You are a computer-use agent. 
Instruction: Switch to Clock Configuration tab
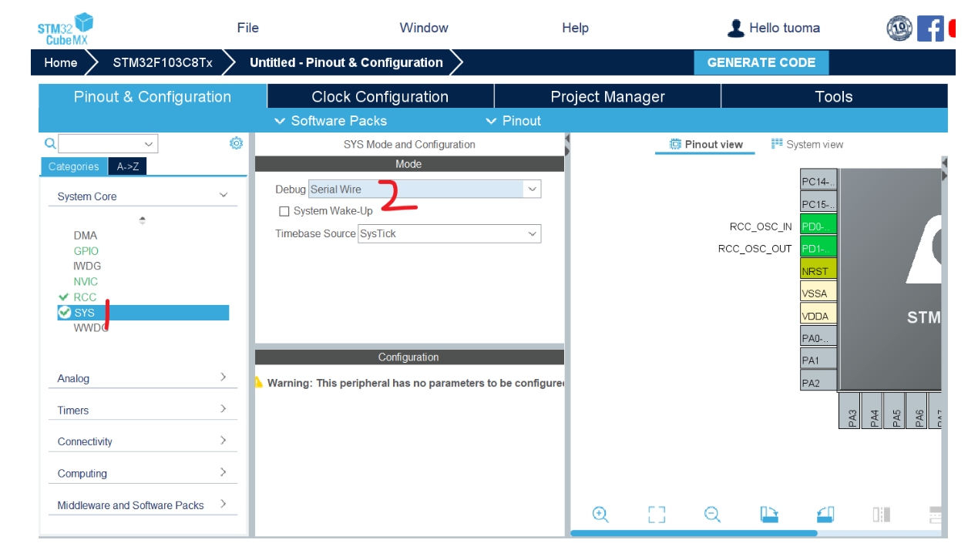(380, 96)
